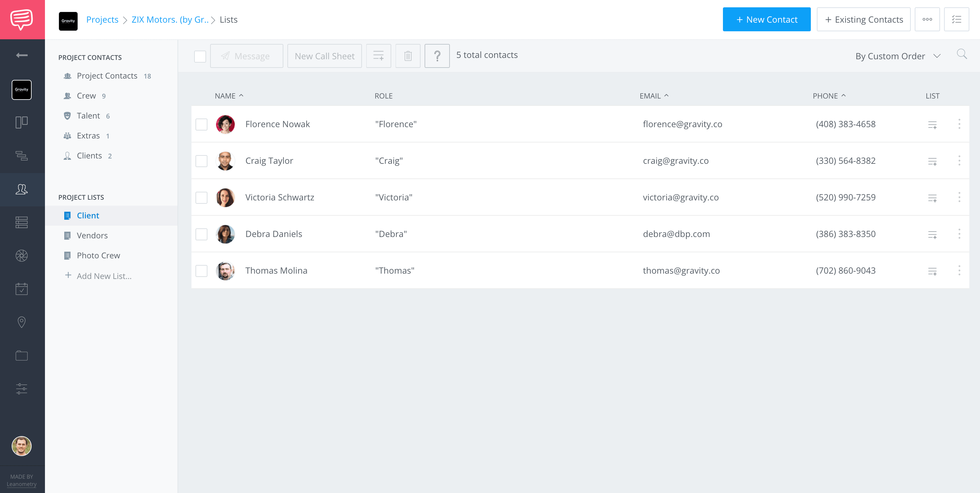The image size is (980, 493).
Task: Toggle the select-all contacts checkbox
Action: coord(200,56)
